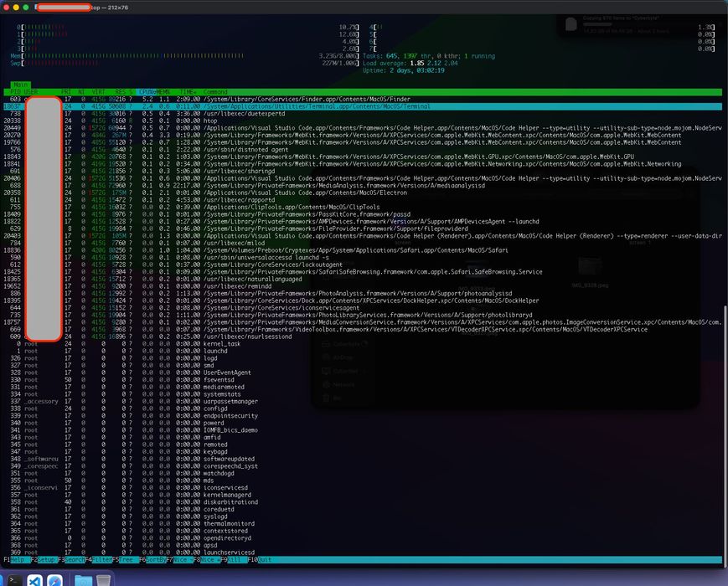Viewport: 728px width, 586px height.
Task: Click the Tasks count line
Action: pyautogui.click(x=429, y=56)
